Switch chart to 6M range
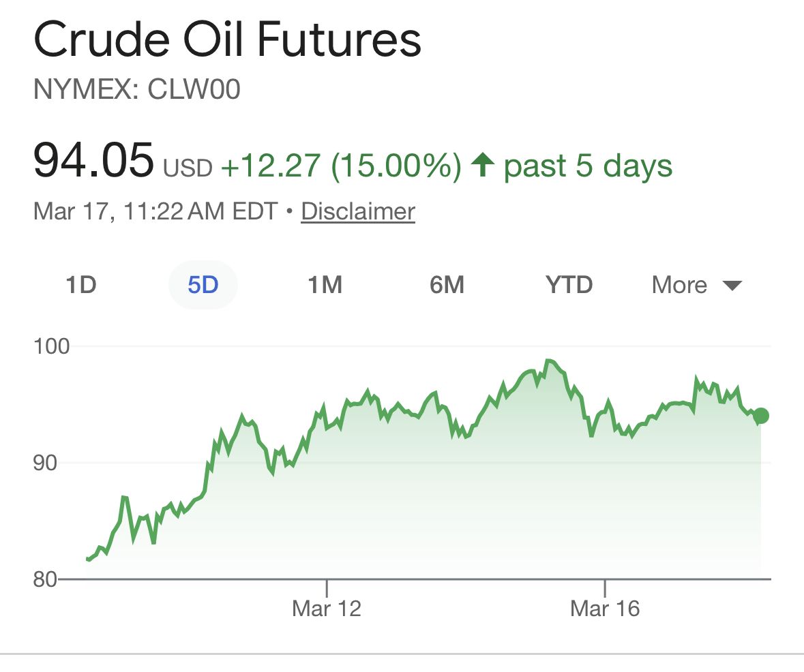The height and width of the screenshot is (672, 804). click(447, 284)
